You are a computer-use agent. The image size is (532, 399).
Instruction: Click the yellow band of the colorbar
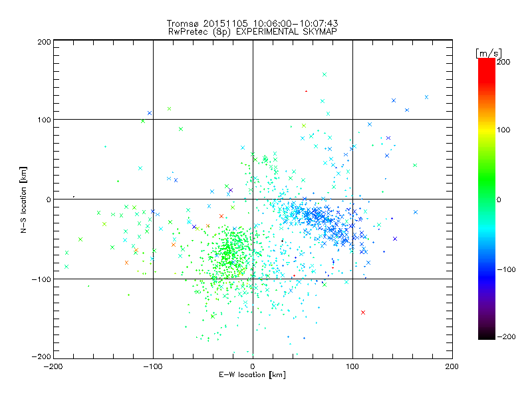[487, 130]
